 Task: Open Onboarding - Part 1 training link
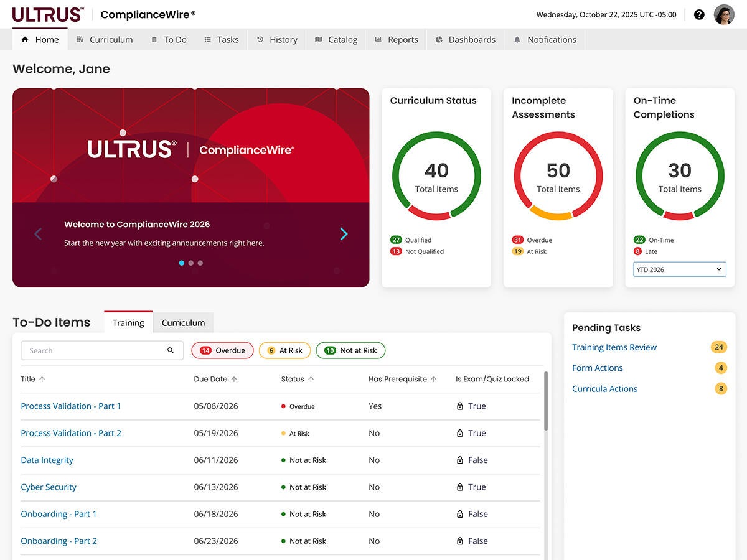(x=59, y=514)
